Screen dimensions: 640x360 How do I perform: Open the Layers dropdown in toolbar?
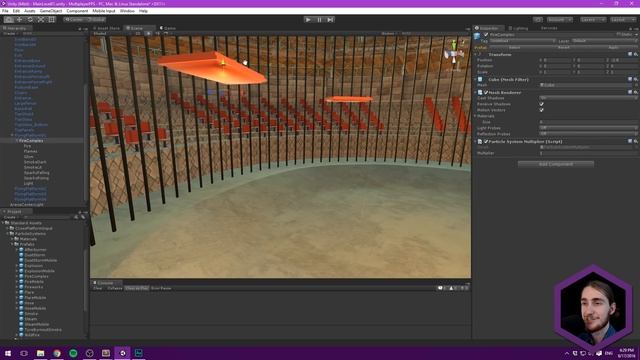click(593, 20)
